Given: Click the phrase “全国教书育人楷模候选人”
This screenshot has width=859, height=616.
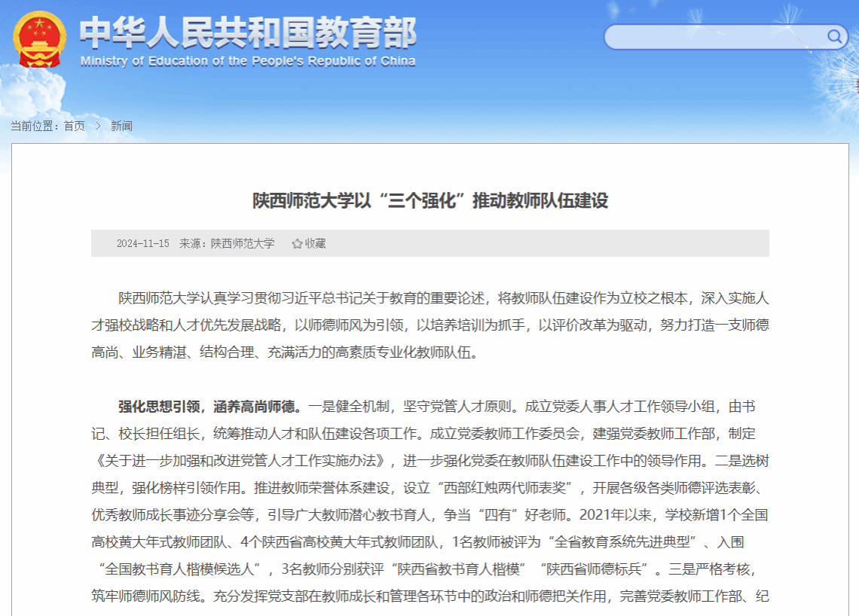Looking at the screenshot, I should [179, 569].
